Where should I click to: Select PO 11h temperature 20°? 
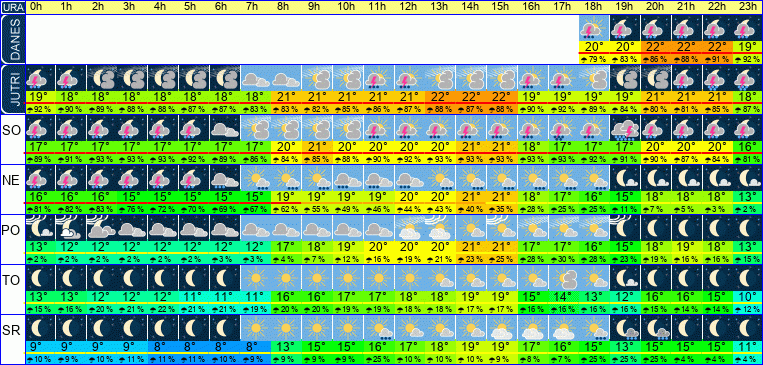pos(379,246)
